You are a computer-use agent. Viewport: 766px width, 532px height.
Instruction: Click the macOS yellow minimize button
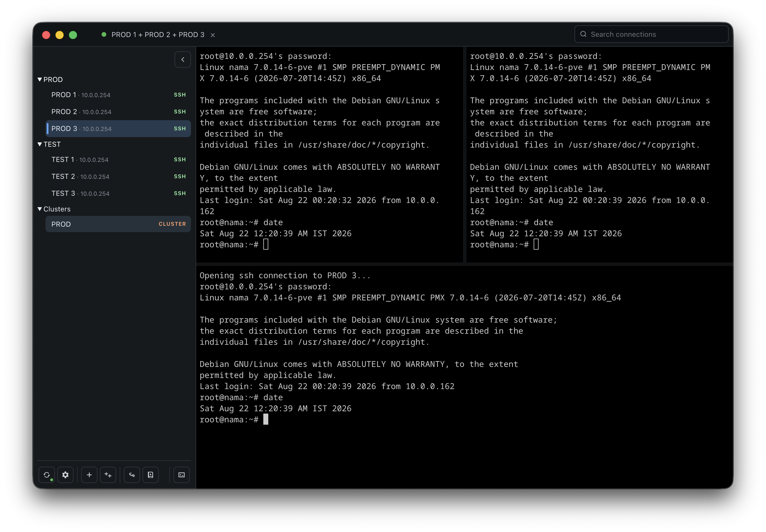pyautogui.click(x=59, y=35)
